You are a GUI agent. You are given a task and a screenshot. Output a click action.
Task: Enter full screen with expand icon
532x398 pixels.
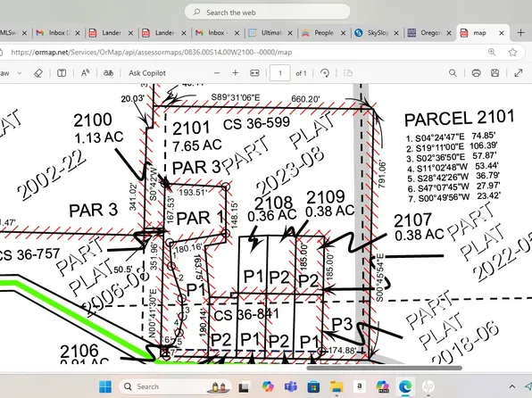[519, 73]
